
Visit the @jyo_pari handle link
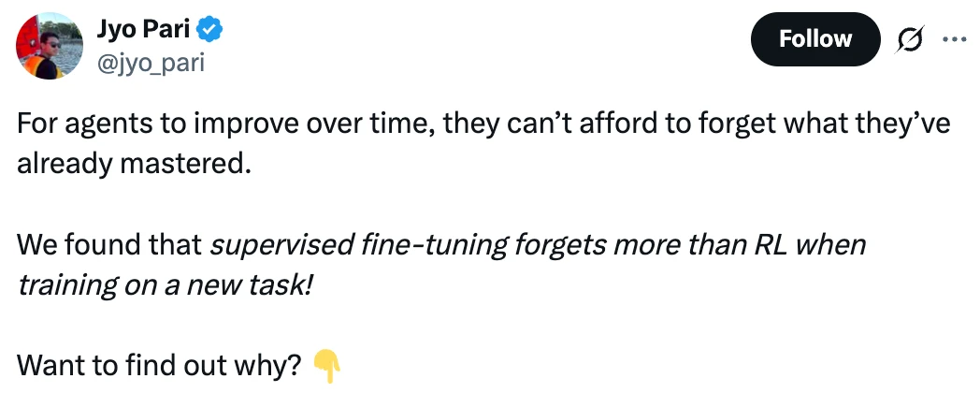150,64
